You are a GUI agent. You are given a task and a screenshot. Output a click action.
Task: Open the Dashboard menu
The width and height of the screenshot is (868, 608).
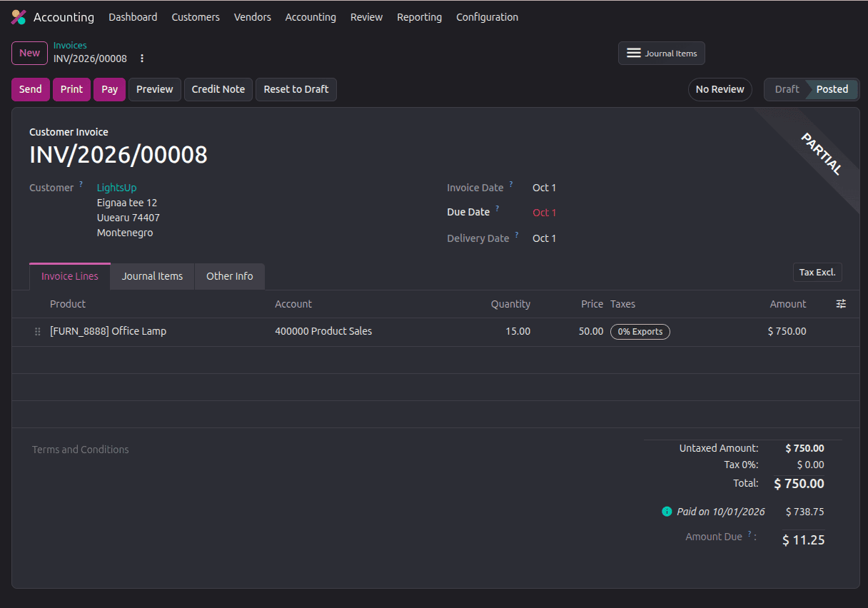point(133,17)
